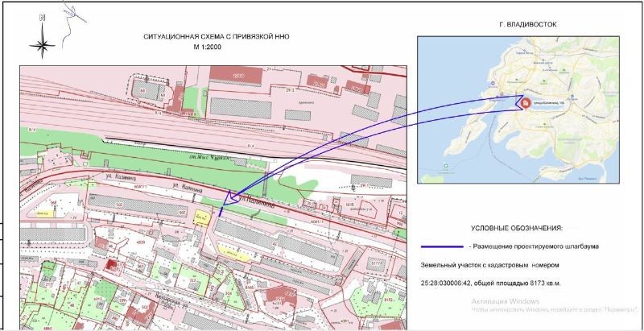Click the red location pin on Vladivostok map
This screenshot has width=644, height=331.
524,103
